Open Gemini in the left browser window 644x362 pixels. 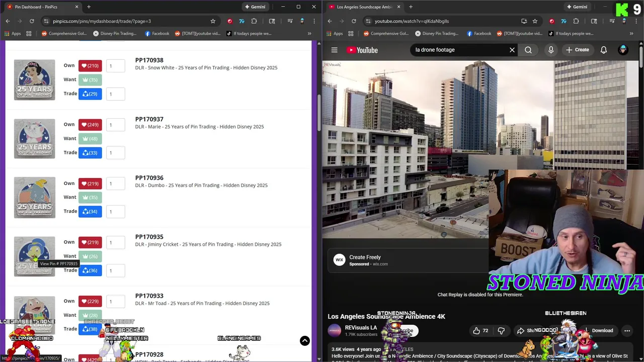pyautogui.click(x=255, y=7)
